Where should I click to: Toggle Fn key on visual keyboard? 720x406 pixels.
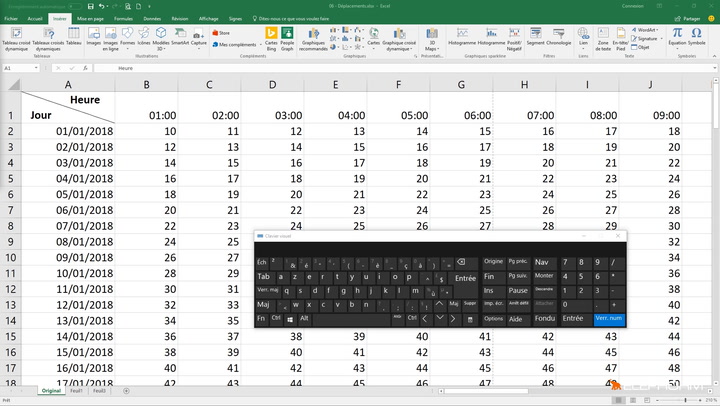pyautogui.click(x=261, y=319)
